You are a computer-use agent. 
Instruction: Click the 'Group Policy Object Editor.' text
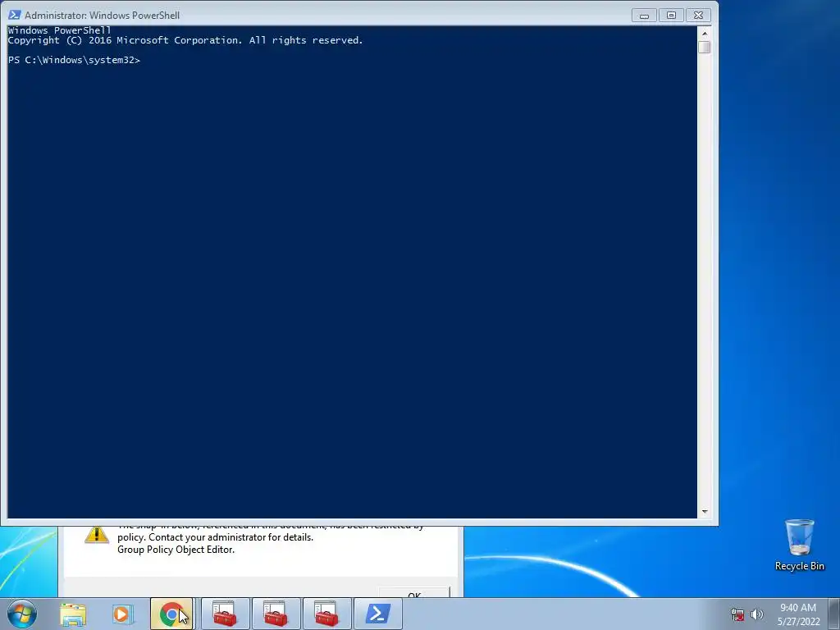[x=176, y=550]
